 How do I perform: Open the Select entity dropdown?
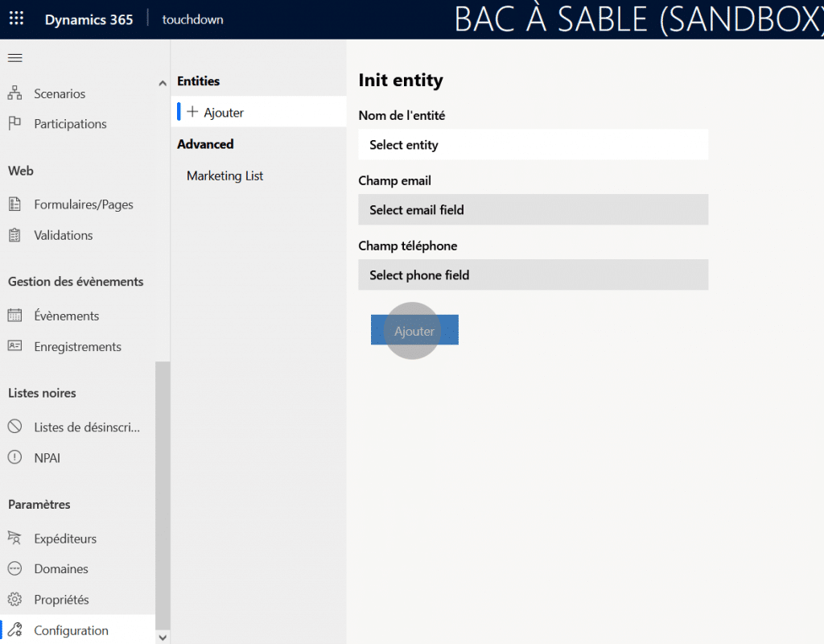point(533,145)
